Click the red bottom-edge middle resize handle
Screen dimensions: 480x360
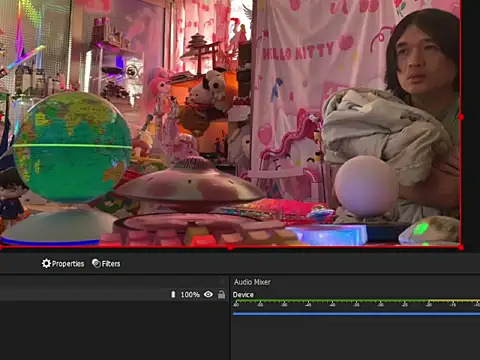pos(230,248)
